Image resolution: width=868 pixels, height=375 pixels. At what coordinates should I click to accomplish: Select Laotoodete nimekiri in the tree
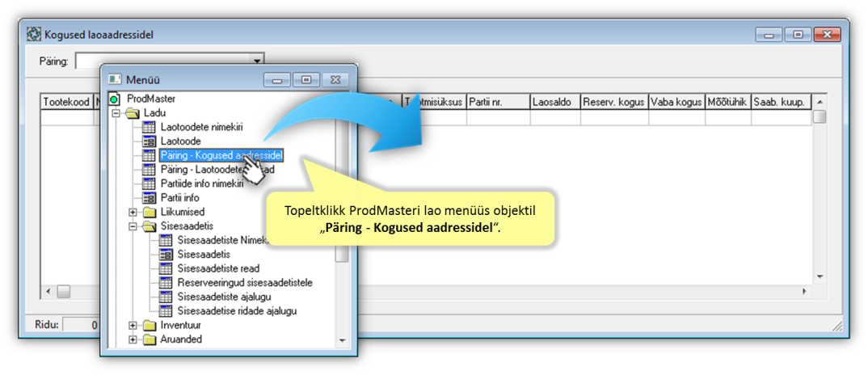(201, 127)
